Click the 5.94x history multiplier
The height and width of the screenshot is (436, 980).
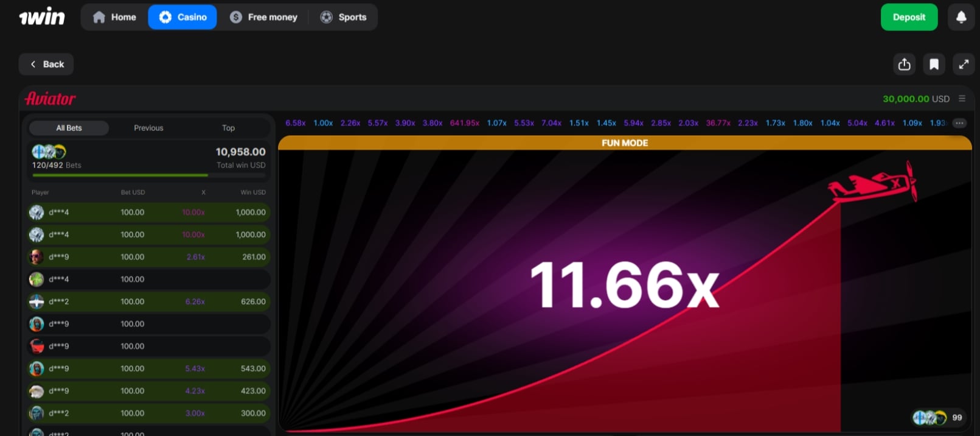pos(633,123)
